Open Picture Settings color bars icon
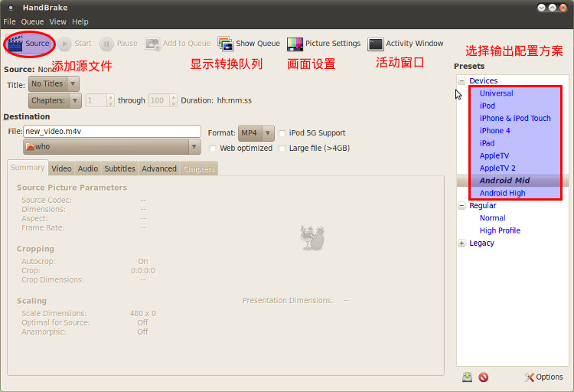Viewport: 574px width, 392px height. [295, 44]
